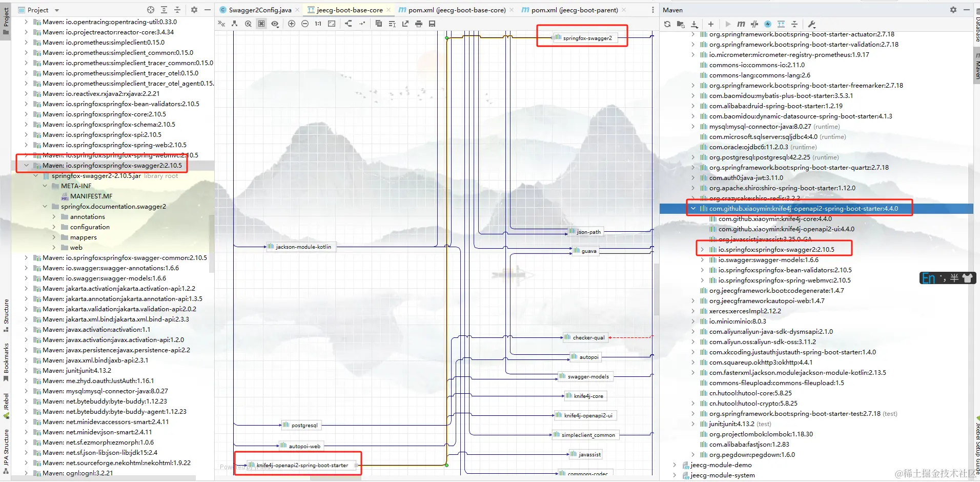Toggle Maven offline mode
The height and width of the screenshot is (482, 980).
[754, 24]
